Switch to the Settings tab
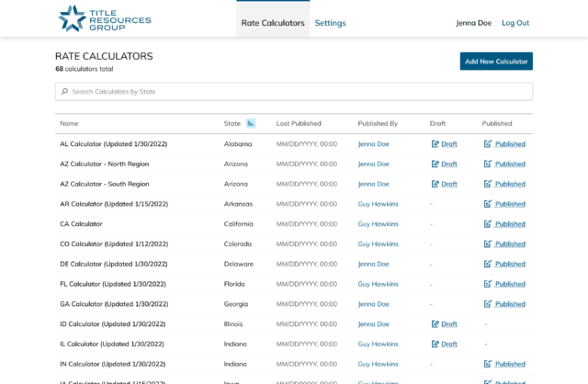 (x=330, y=23)
